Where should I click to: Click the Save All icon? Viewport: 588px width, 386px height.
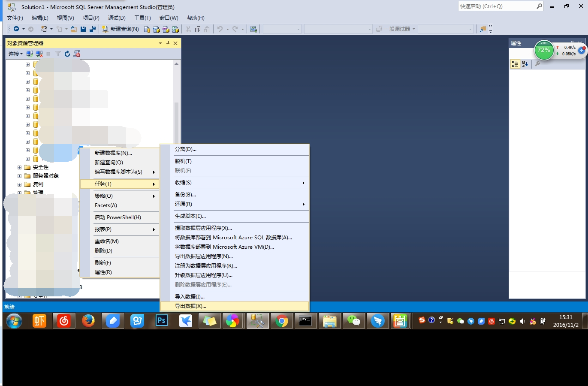tap(92, 29)
